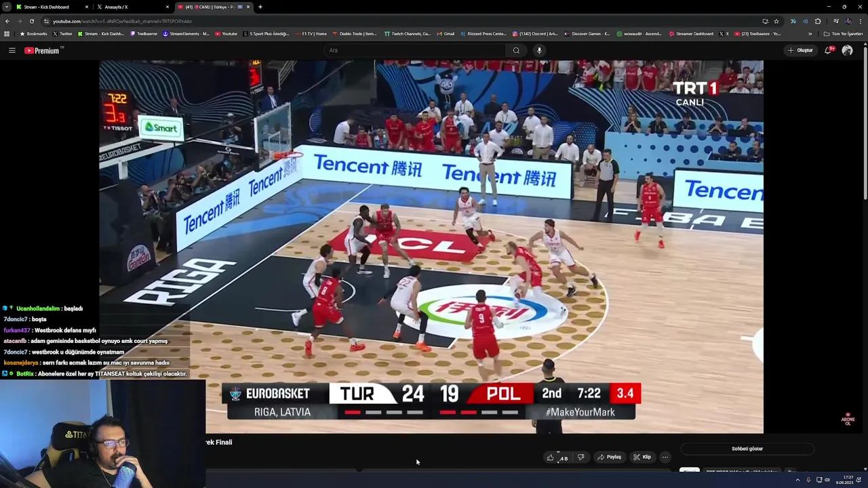Expand the hidden bookmarks overflow chevron
Viewport: 868px width, 488px height.
pyautogui.click(x=810, y=34)
